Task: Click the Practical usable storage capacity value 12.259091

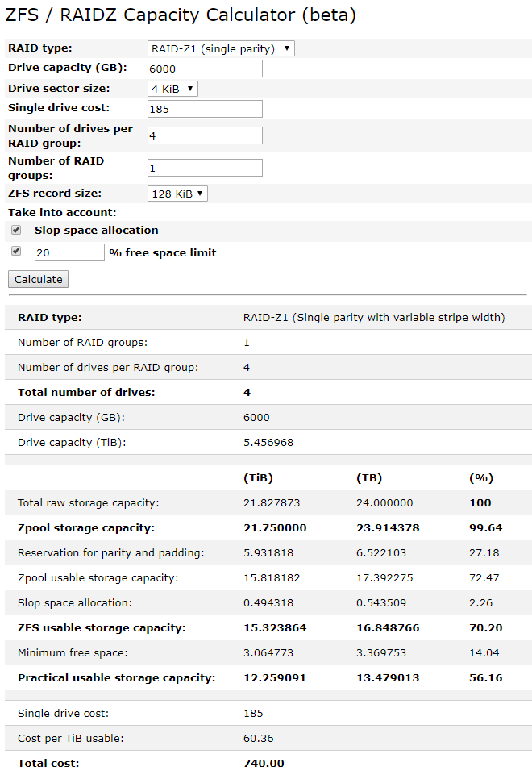Action: click(275, 677)
